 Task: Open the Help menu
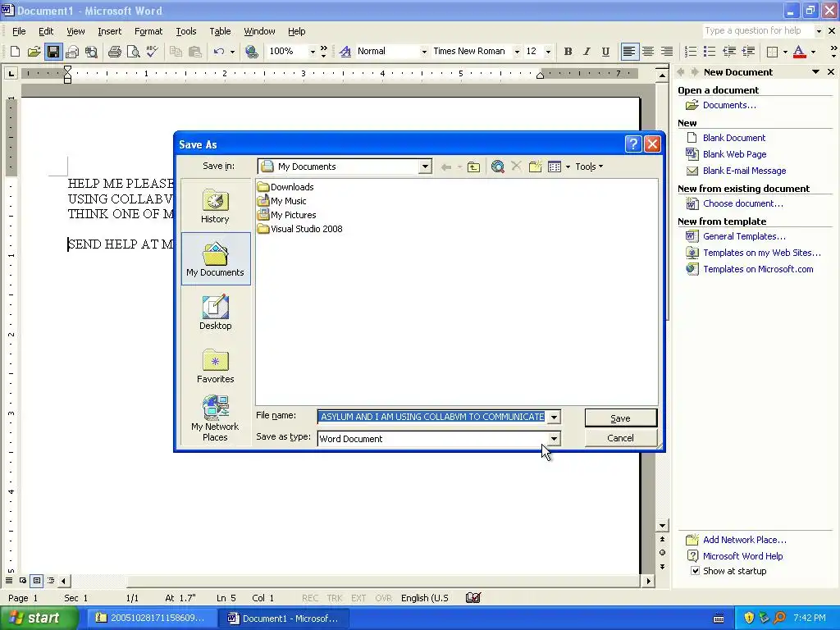click(296, 32)
